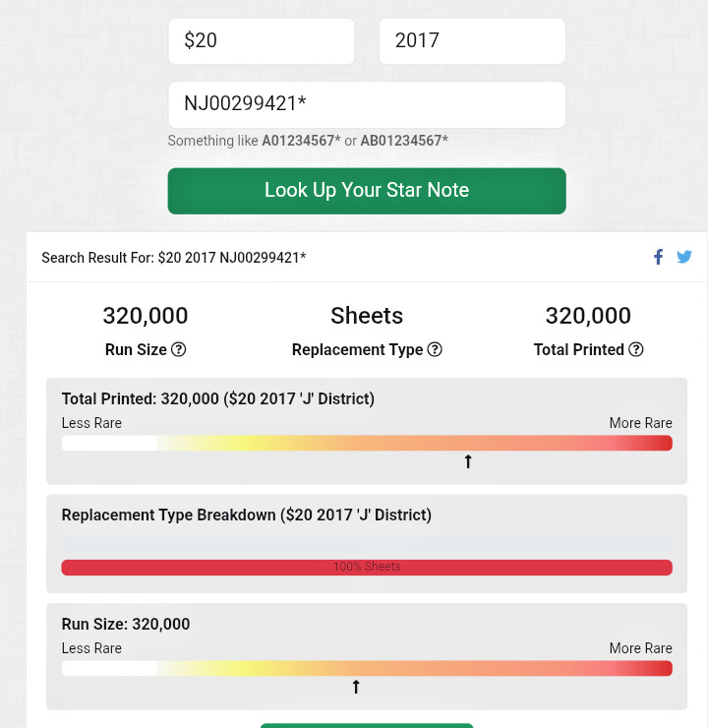This screenshot has width=708, height=728.
Task: Click the 320,000 value above Total Printed
Action: pos(588,316)
